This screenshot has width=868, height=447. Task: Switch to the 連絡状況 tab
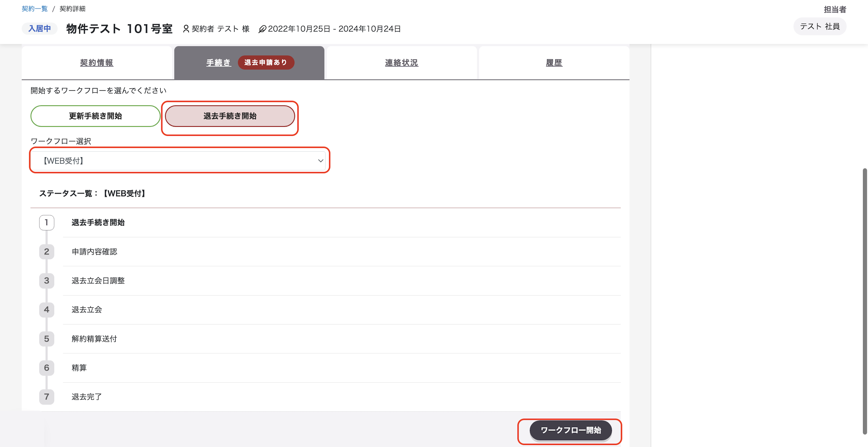tap(402, 63)
